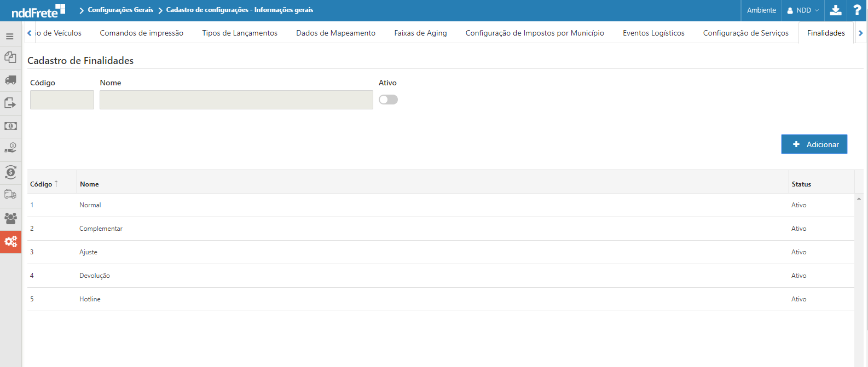This screenshot has height=367, width=868.
Task: Open the hamburger menu in sidebar
Action: (10, 37)
